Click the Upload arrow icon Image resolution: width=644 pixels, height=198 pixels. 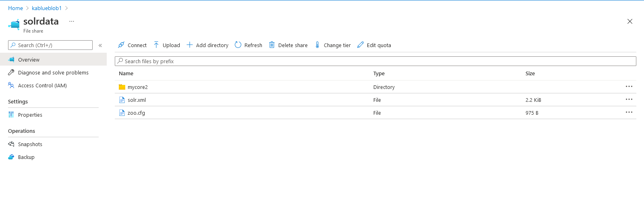(156, 45)
